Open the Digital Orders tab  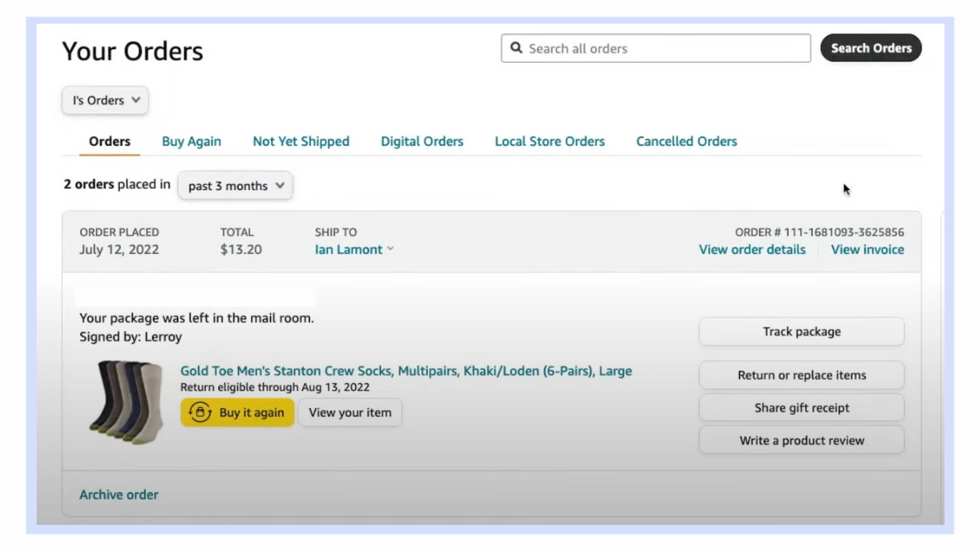[x=422, y=141]
